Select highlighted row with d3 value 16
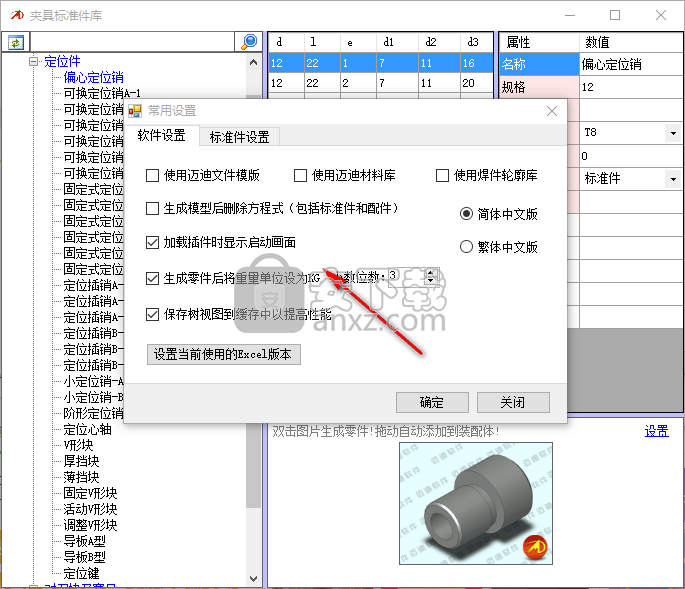Viewport: 685px width, 589px height. coord(381,63)
